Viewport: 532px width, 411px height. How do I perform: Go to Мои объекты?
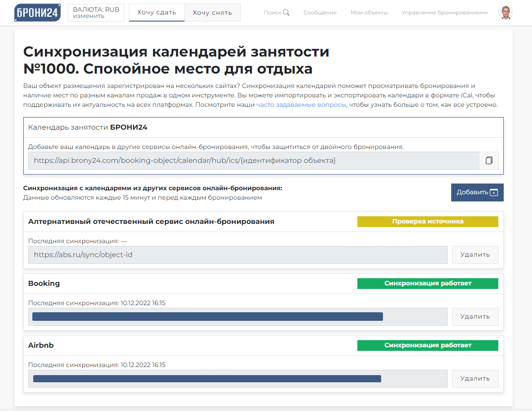point(369,13)
